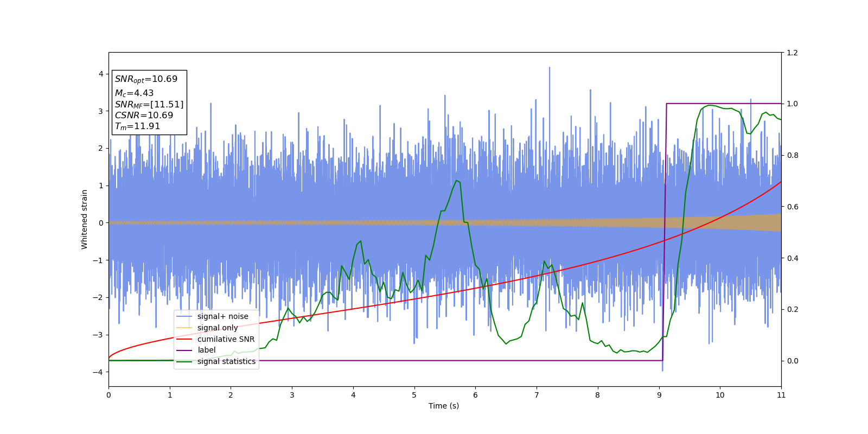Click the right axis tick label 0.6
The width and height of the screenshot is (868, 434).
(x=792, y=207)
